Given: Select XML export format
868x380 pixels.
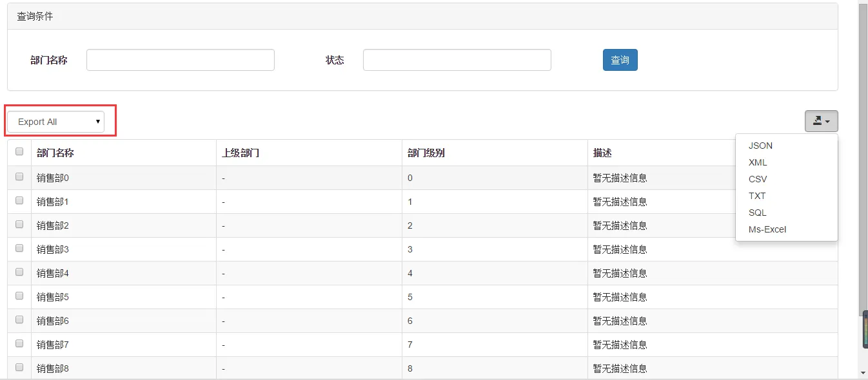Looking at the screenshot, I should click(758, 162).
